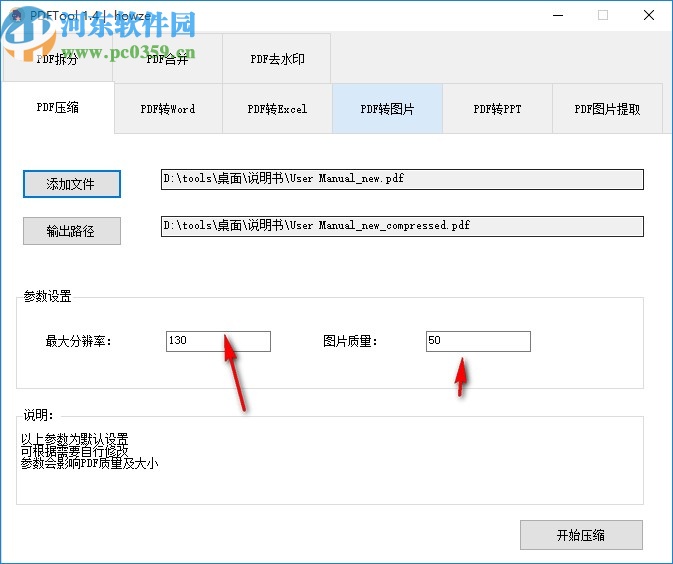The width and height of the screenshot is (673, 564).
Task: Click the 参数会影响PDF质量及大小 line
Action: 89,464
